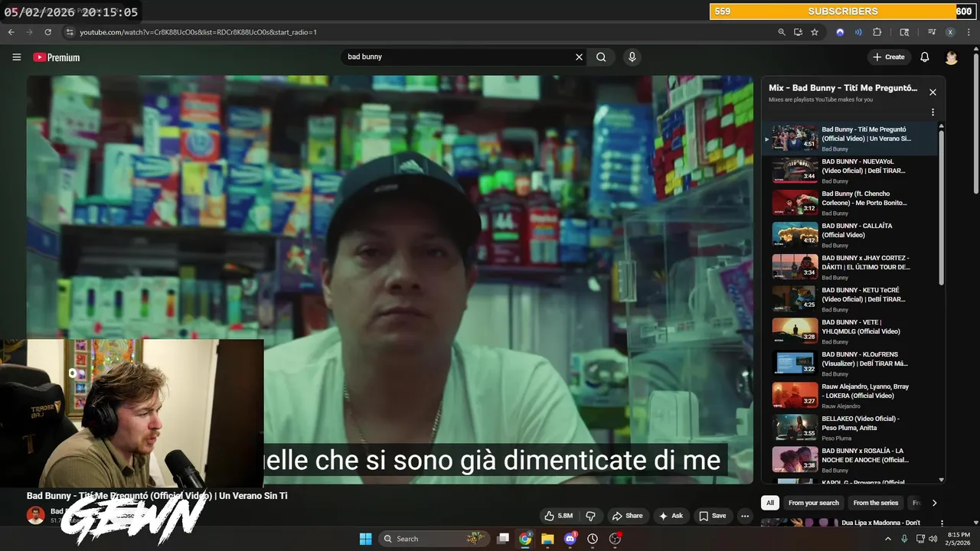The height and width of the screenshot is (551, 980).
Task: Start voice search with the microphone icon
Action: [x=632, y=57]
